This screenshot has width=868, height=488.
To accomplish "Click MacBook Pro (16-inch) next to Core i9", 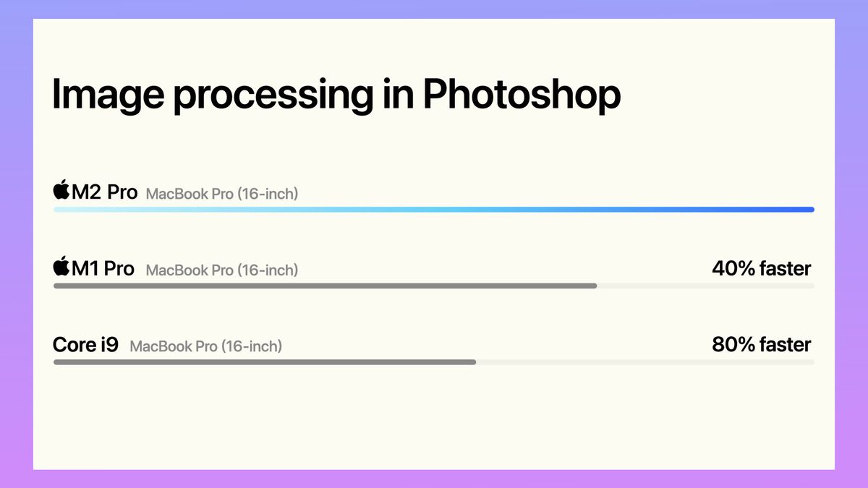I will click(x=206, y=346).
